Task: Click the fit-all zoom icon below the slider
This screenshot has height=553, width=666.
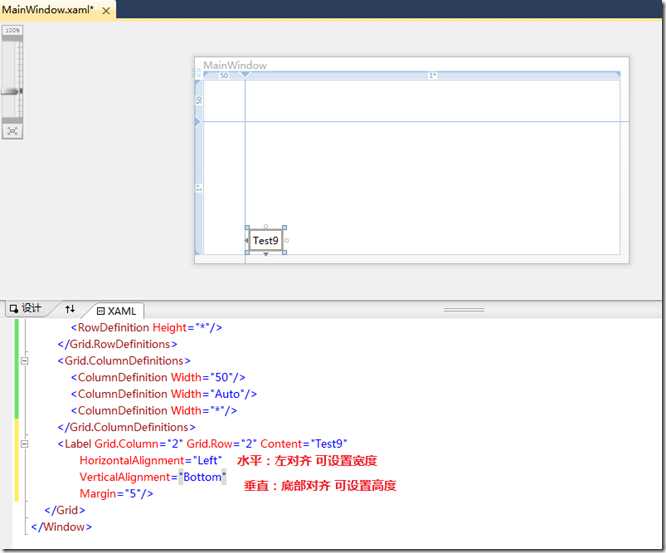Action: coord(12,131)
